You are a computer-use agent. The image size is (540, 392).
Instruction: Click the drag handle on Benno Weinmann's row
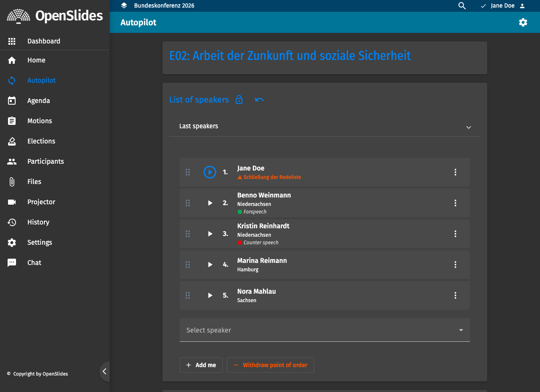[188, 203]
